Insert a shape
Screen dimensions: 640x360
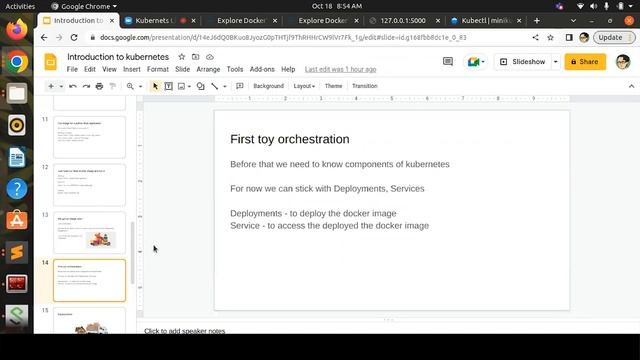200,86
